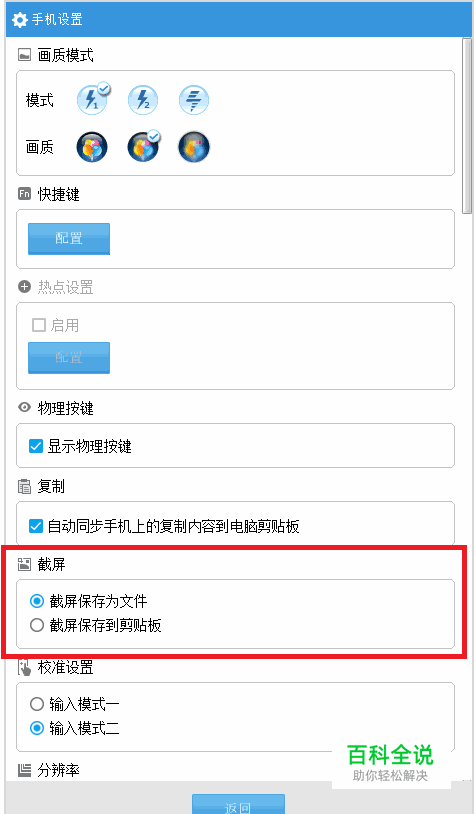Click the clipboard icon beside 复制
476x814 pixels.
24,486
